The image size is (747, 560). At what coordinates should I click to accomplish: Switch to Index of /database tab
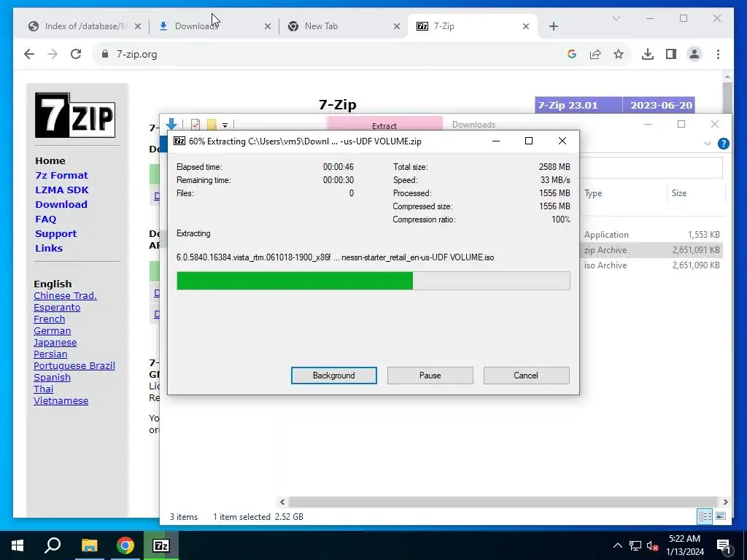coord(86,26)
